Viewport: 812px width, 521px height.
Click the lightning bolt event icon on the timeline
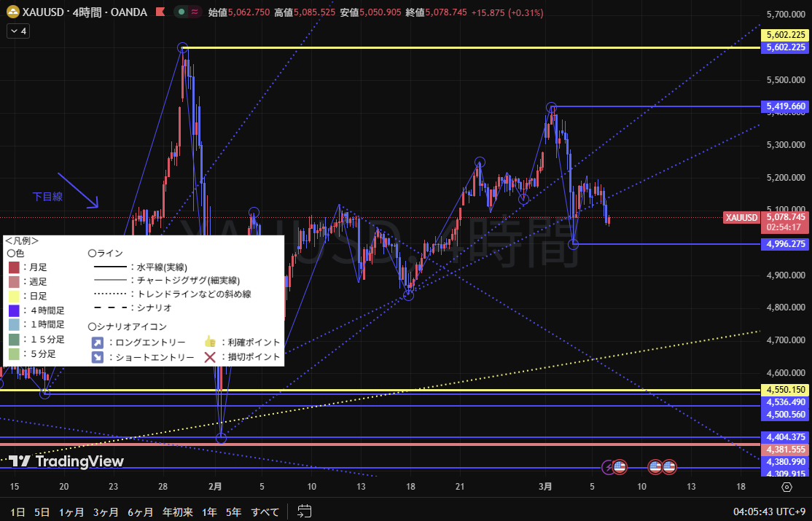(x=608, y=466)
